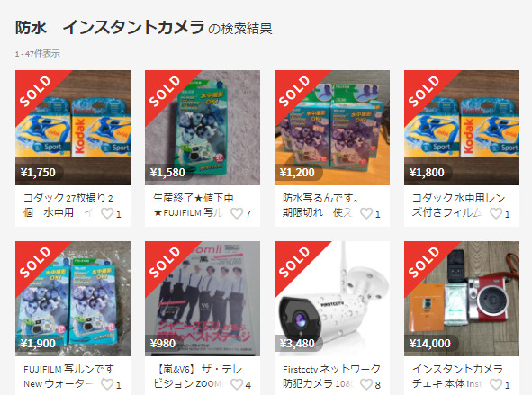Open the ¥1,750 Kodak Sport camera thumbnail

pyautogui.click(x=73, y=128)
